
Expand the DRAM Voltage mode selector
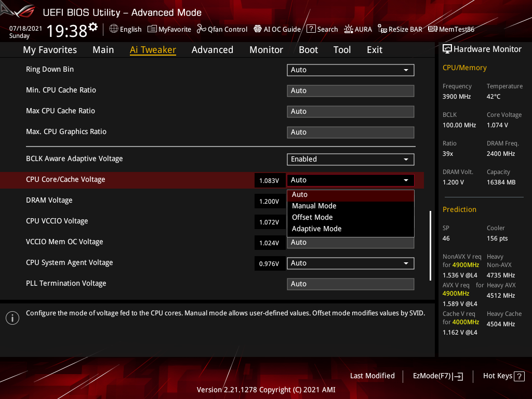[351, 200]
